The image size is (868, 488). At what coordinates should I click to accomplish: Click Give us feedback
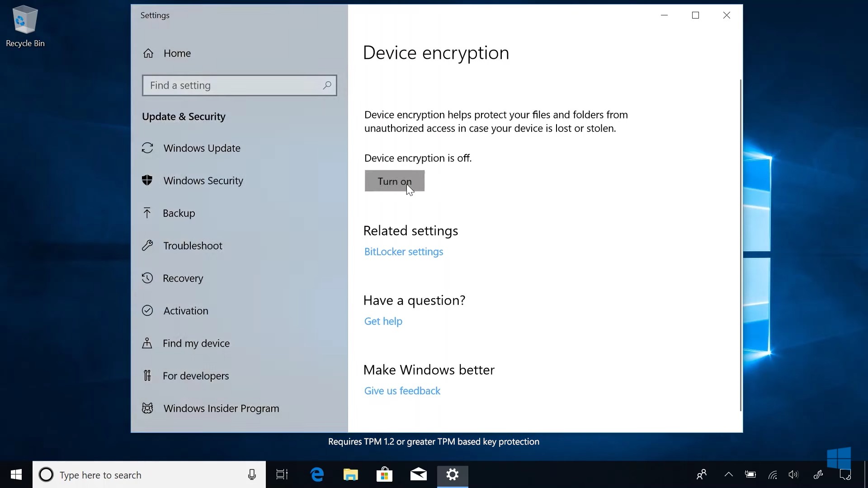coord(402,390)
